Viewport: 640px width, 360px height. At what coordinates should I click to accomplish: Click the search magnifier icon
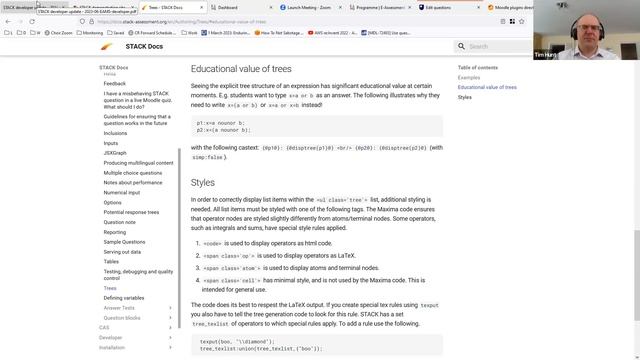461,47
